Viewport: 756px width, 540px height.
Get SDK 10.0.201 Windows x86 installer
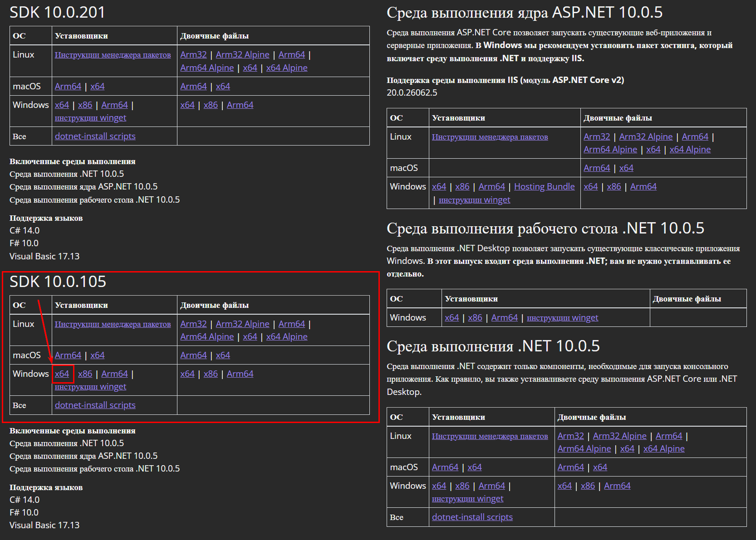point(85,105)
